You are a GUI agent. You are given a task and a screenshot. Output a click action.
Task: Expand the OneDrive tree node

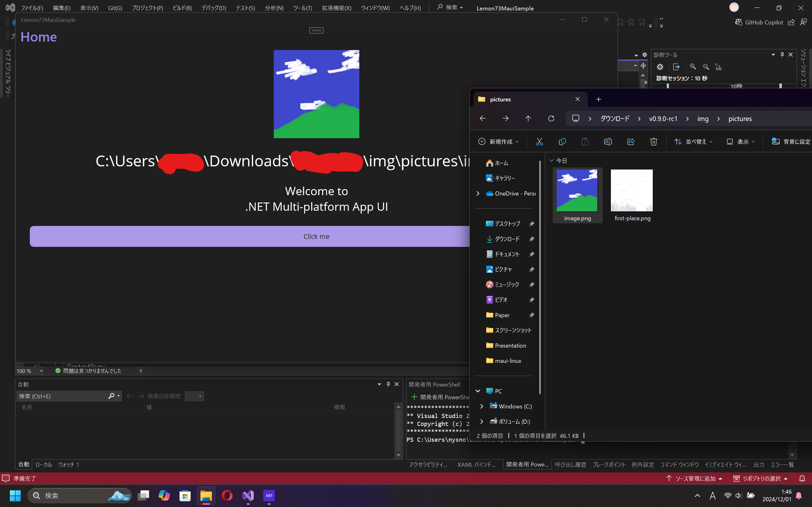point(478,194)
